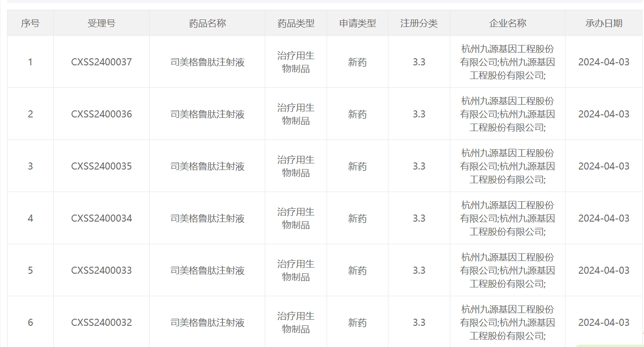Click registration class 3.3 in row CXSS2400035

pos(419,166)
